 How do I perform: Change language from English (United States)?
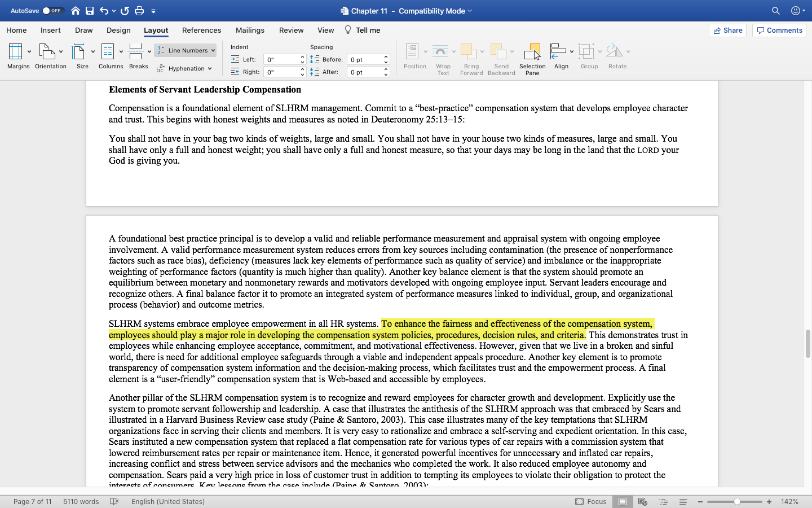pyautogui.click(x=168, y=501)
